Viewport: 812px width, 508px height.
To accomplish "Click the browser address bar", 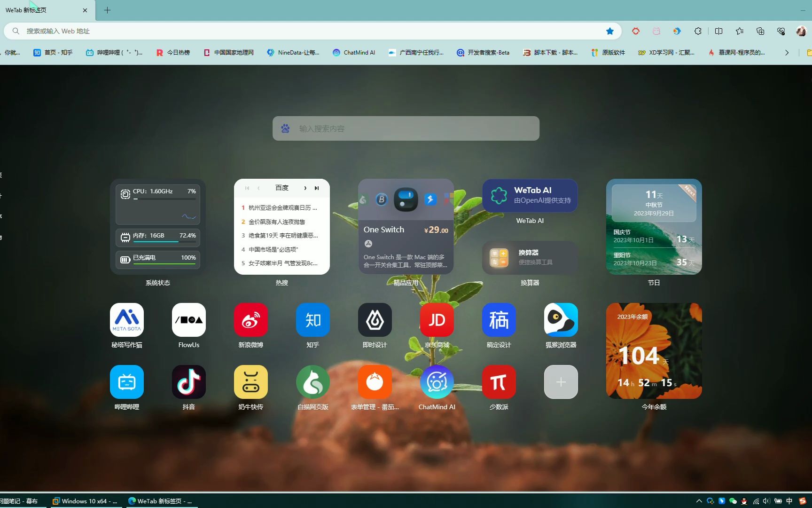I will [x=312, y=31].
